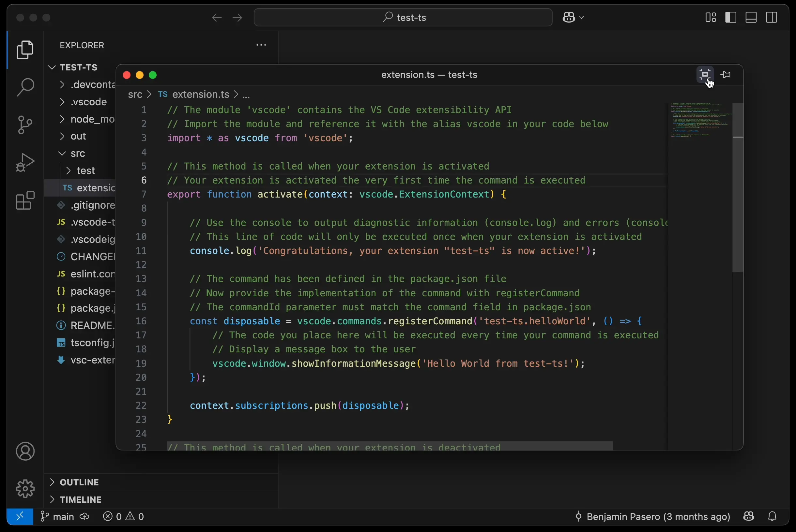Open the package.json file
Viewport: 796px width, 532px height.
pyautogui.click(x=80, y=308)
